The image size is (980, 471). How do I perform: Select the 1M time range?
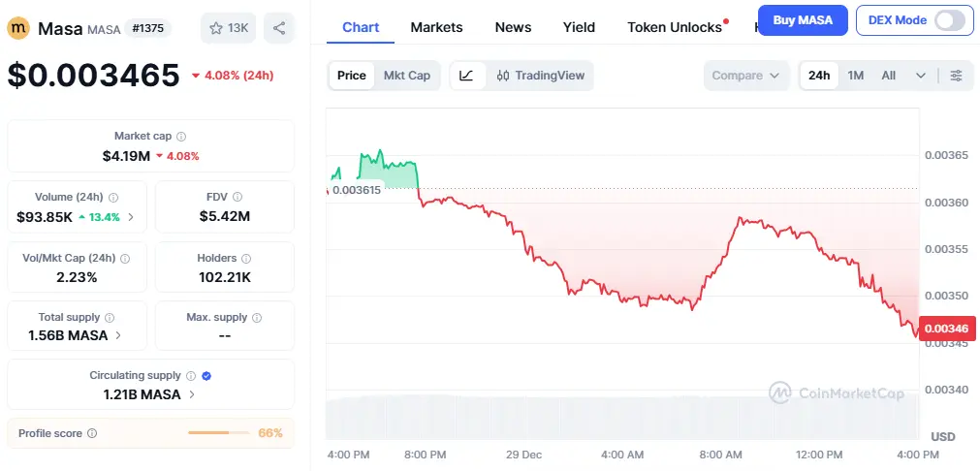[856, 76]
